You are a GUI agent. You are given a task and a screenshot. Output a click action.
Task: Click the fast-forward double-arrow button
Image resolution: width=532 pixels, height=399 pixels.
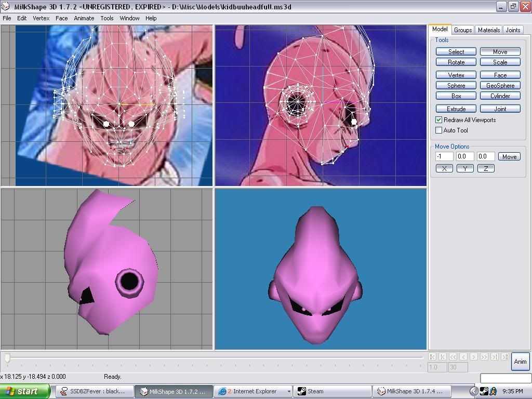click(484, 356)
